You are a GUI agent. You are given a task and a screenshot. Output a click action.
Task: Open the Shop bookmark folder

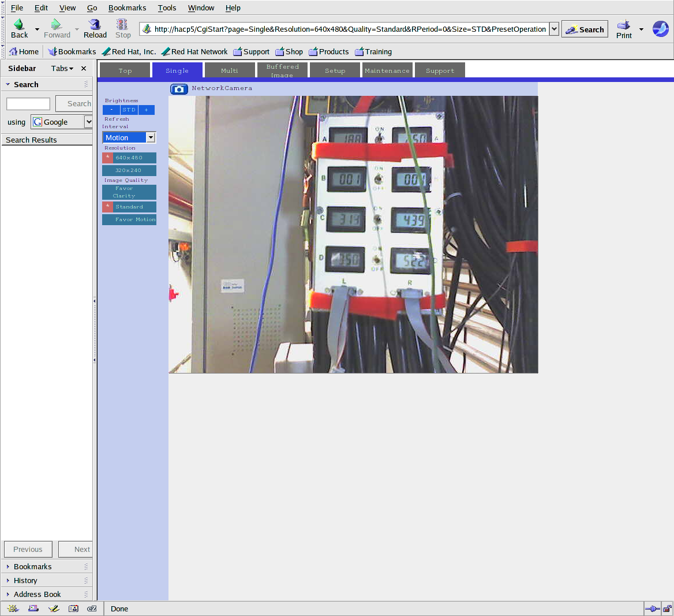pos(289,51)
